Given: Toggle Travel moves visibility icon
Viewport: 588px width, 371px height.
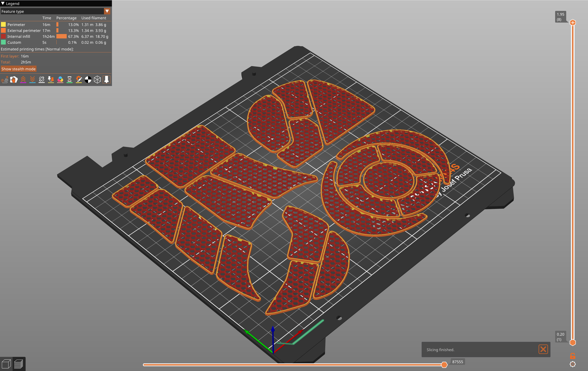Looking at the screenshot, I should pyautogui.click(x=5, y=80).
